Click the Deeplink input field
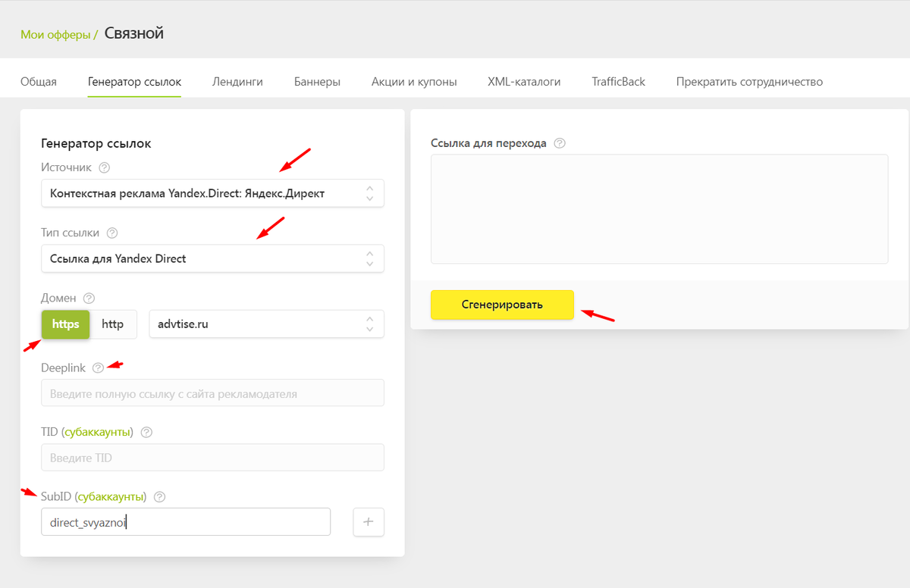 point(212,393)
